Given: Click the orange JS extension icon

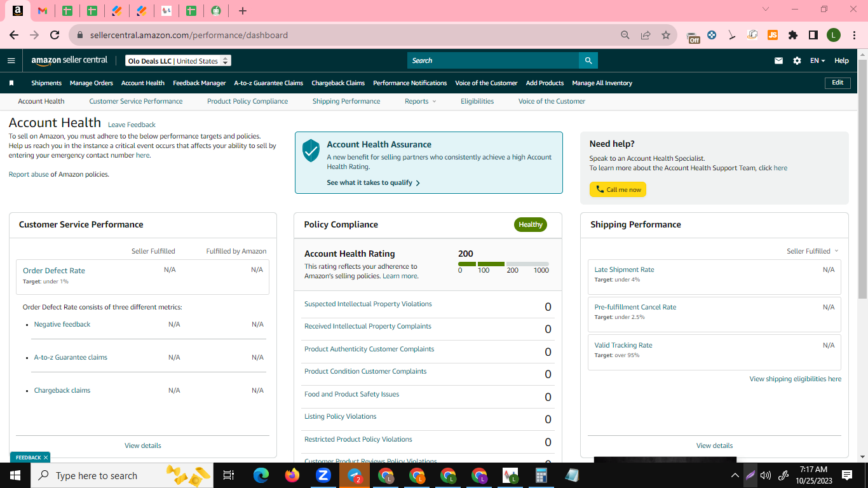Looking at the screenshot, I should (773, 35).
